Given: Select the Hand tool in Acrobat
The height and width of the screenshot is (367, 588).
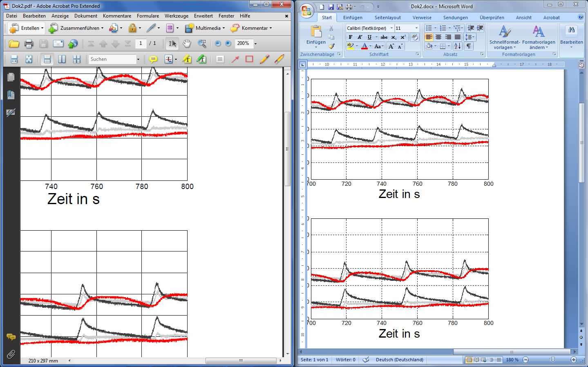Looking at the screenshot, I should [x=187, y=43].
